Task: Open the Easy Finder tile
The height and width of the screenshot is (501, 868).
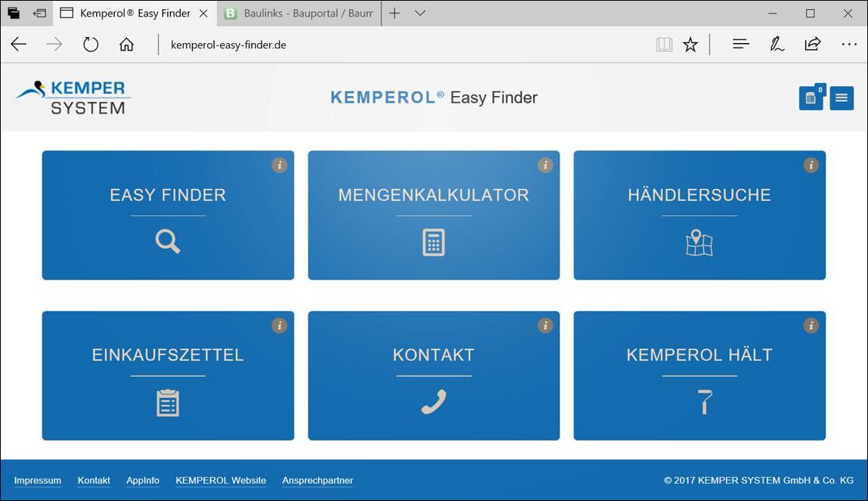Action: pyautogui.click(x=168, y=215)
